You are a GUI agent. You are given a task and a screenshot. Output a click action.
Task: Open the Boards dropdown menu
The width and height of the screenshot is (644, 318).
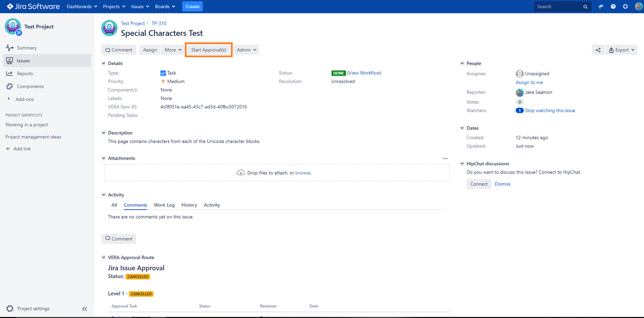[165, 6]
